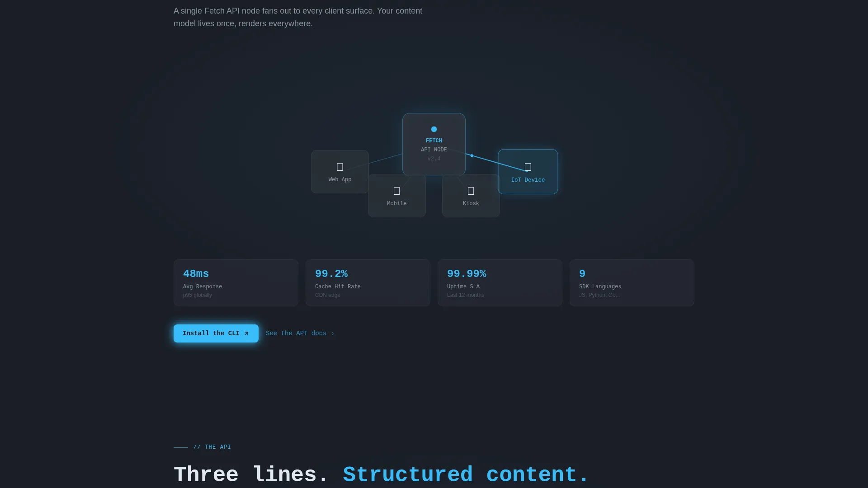Select the Fetch API Node card
The height and width of the screenshot is (488, 868).
coord(434,145)
